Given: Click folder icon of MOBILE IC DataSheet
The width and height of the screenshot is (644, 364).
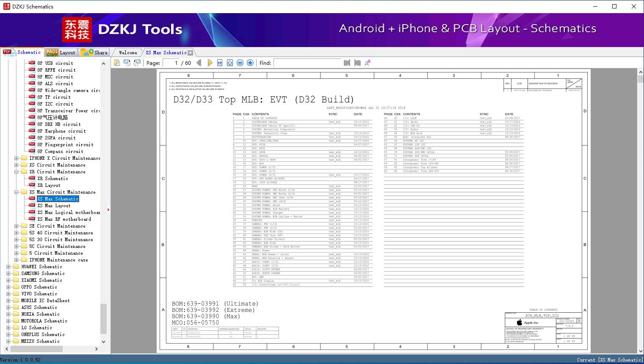Looking at the screenshot, I should point(16,300).
